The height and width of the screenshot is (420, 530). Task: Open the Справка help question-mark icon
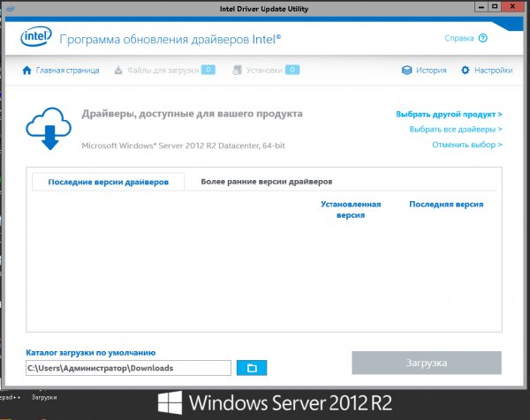(483, 38)
